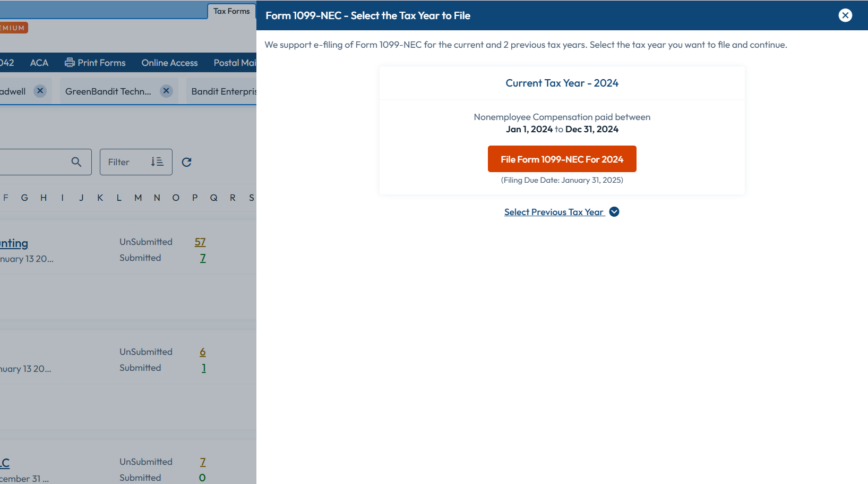This screenshot has height=484, width=868.
Task: Switch to the Bandit Enterprise tab
Action: 224,91
